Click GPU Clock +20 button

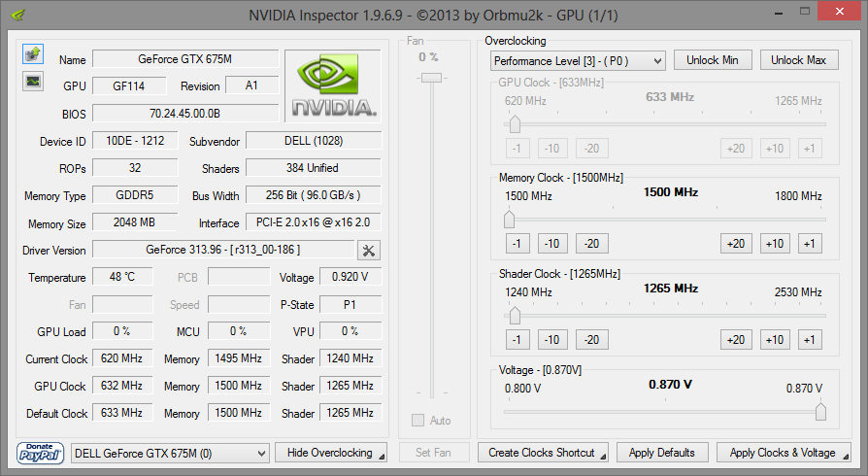point(736,148)
